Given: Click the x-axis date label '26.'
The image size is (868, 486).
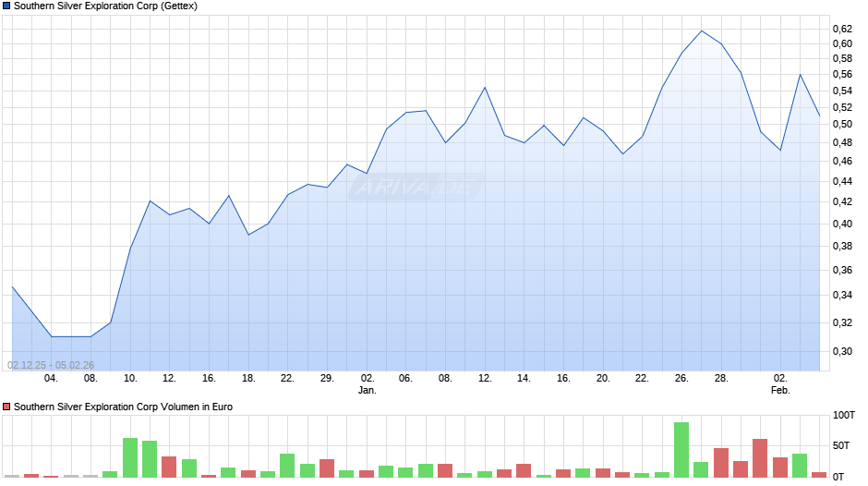Looking at the screenshot, I should coord(681,378).
